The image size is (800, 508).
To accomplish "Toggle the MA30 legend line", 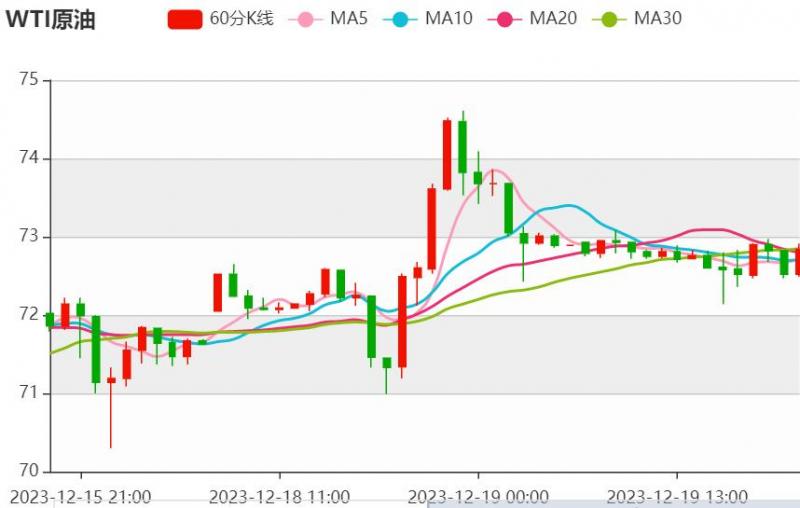I will pos(637,19).
